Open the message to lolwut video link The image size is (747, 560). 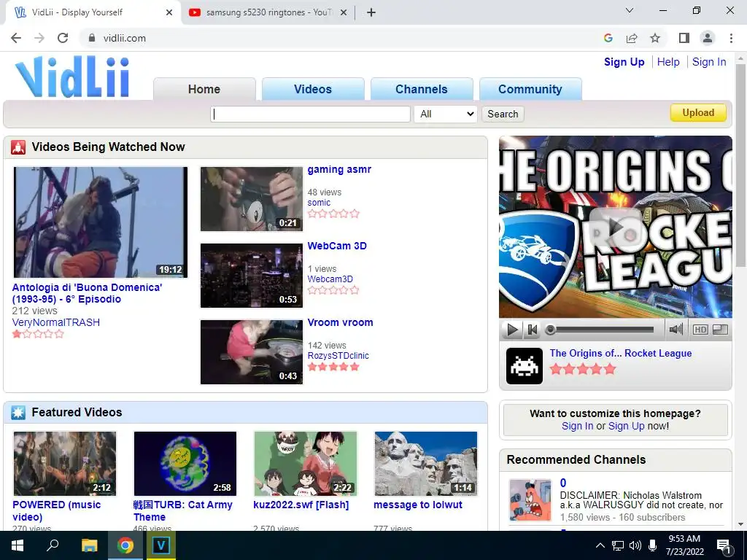(x=418, y=505)
